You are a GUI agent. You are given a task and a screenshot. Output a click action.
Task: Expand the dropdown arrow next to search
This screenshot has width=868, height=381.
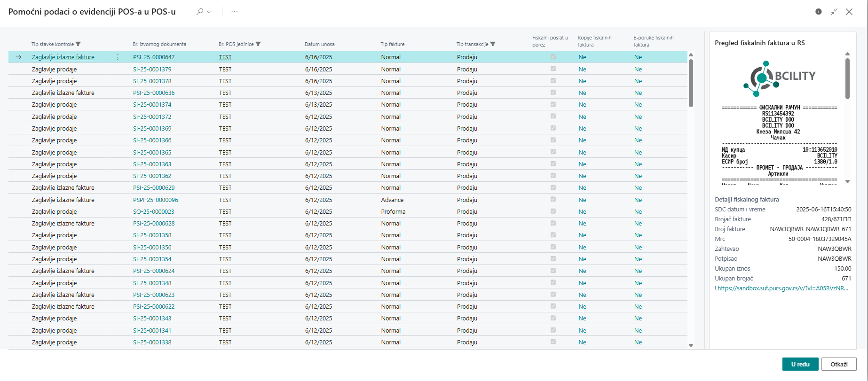[x=209, y=12]
